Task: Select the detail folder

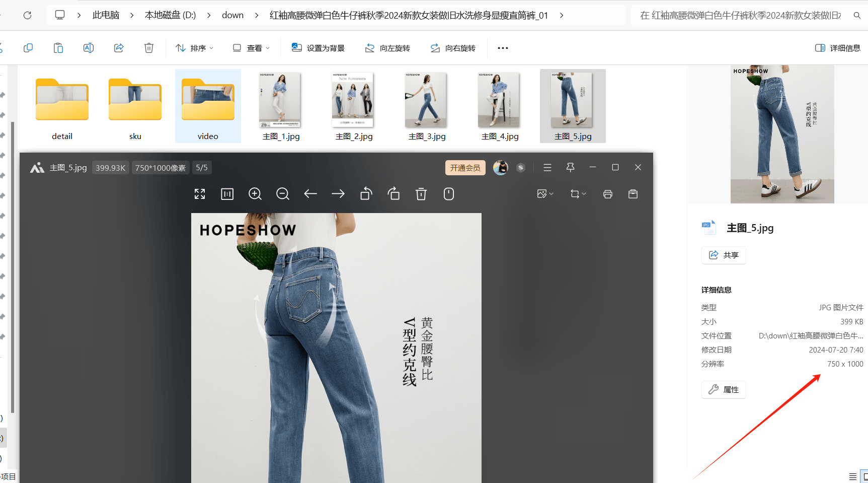Action: (62, 107)
